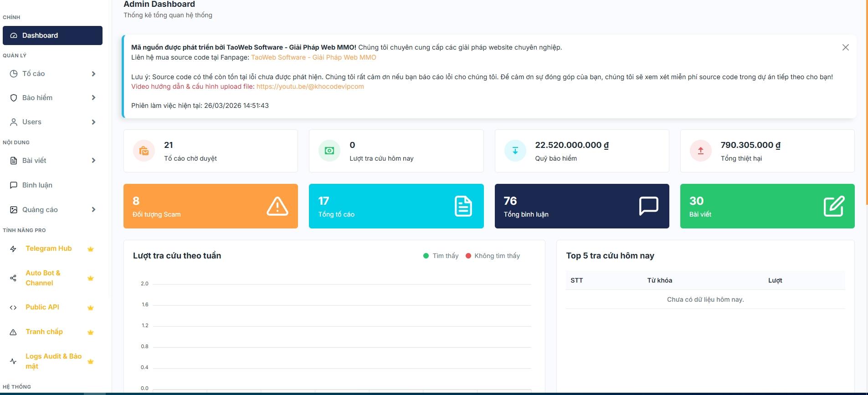Screen dimensions: 868x395
Task: Toggle the Tìm thấy chart legend
Action: (441, 256)
